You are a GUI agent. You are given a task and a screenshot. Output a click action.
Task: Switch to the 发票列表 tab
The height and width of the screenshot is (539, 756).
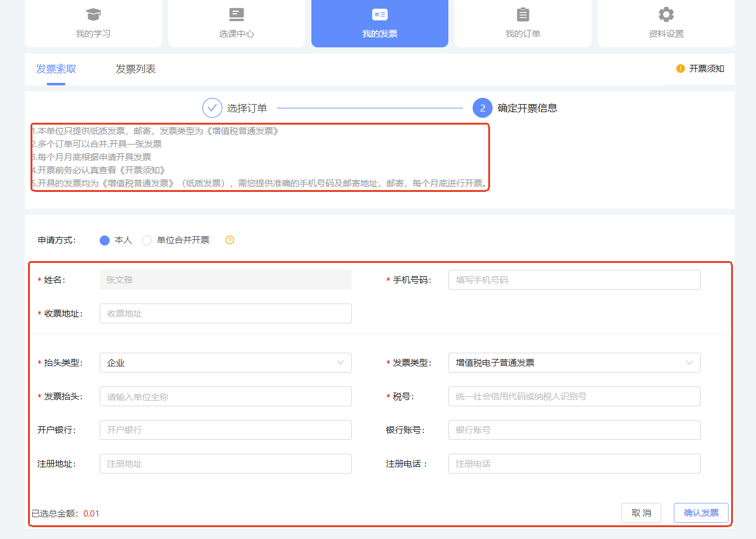[136, 69]
